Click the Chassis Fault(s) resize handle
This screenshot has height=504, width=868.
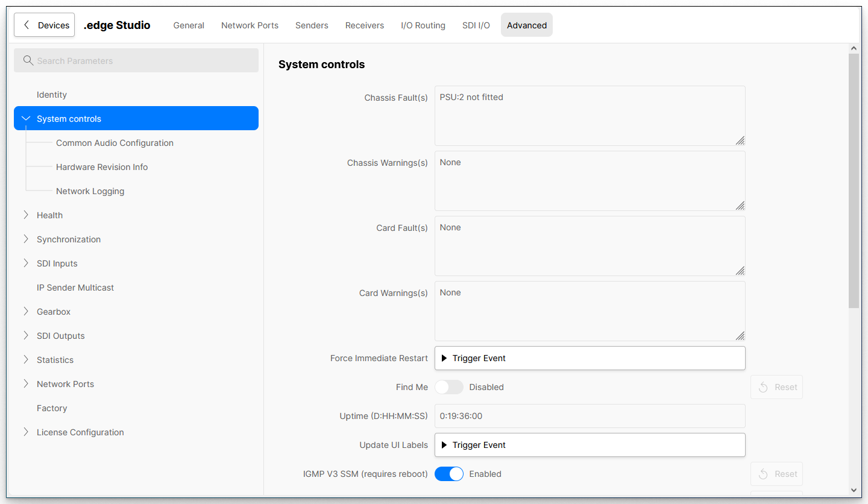[x=740, y=140]
